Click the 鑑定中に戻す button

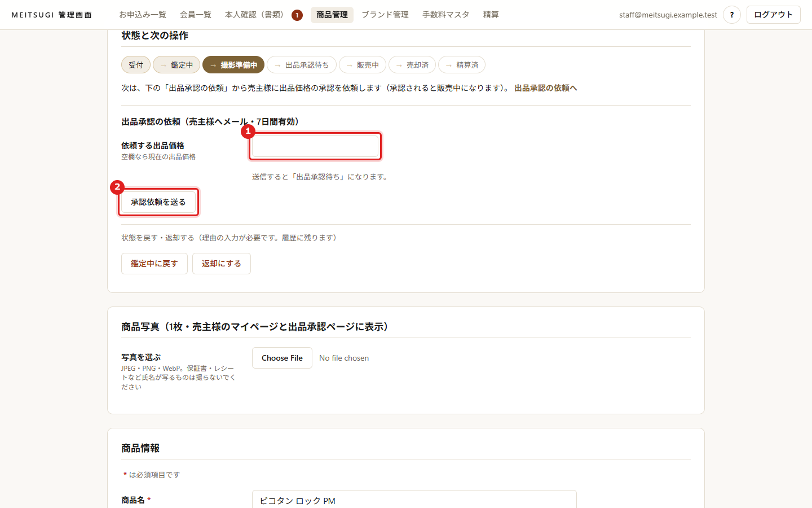pyautogui.click(x=155, y=264)
